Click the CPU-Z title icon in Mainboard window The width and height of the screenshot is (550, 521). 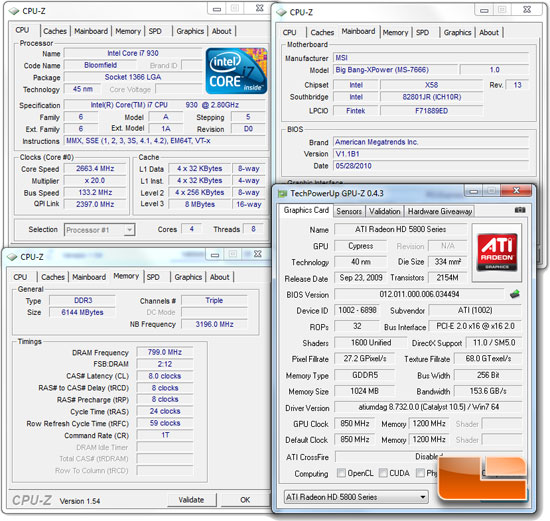281,13
